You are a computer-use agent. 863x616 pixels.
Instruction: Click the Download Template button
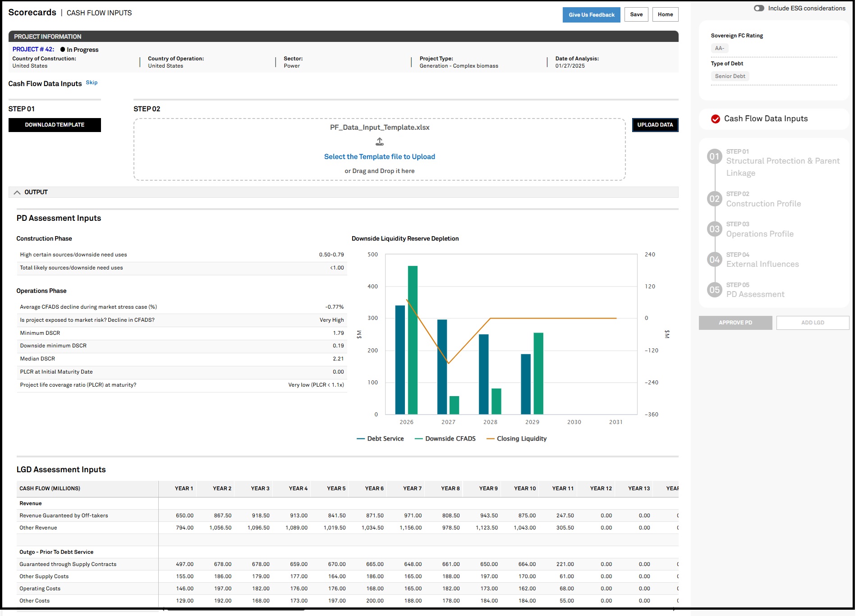(55, 125)
